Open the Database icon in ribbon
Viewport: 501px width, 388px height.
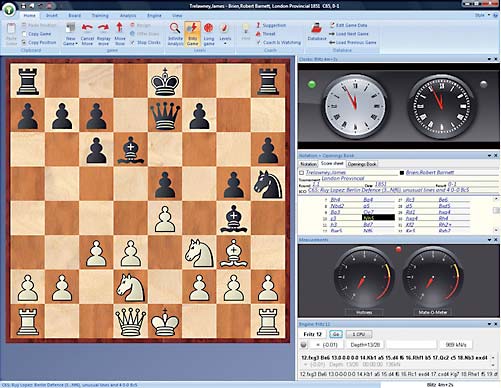pyautogui.click(x=317, y=32)
